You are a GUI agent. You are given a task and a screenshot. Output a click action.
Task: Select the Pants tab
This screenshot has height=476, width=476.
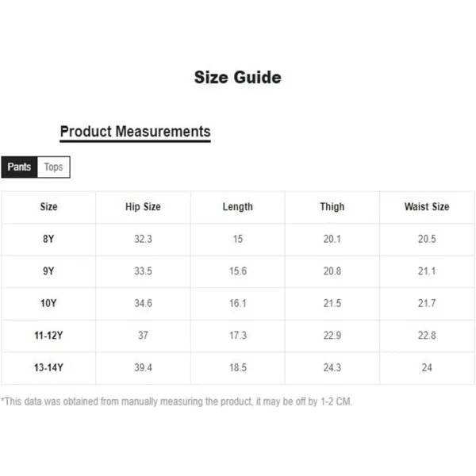tap(19, 167)
